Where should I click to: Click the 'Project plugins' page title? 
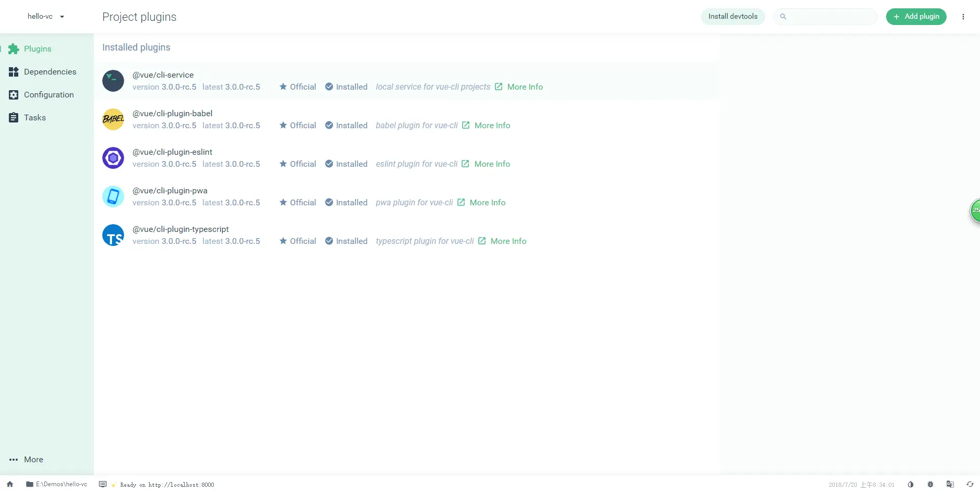[139, 17]
